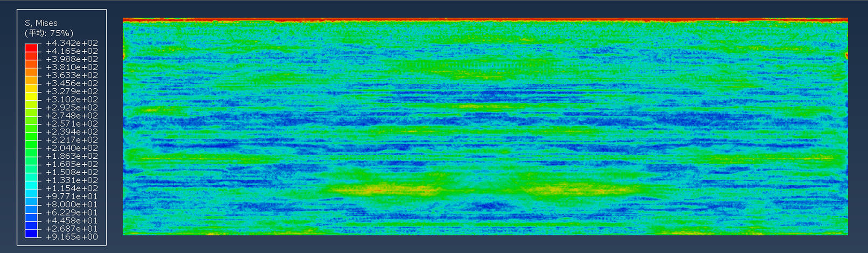The width and height of the screenshot is (868, 253).
Task: Click the S, Mises legend title
Action: pos(41,23)
